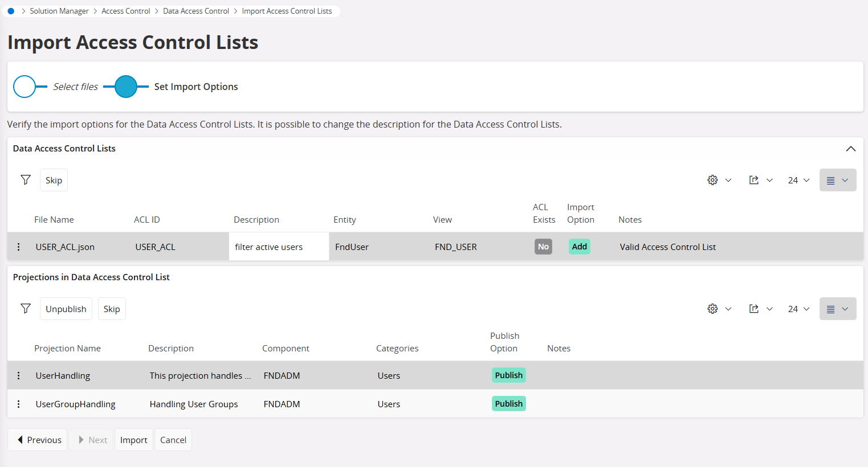Sort by File Name column
The height and width of the screenshot is (467, 868).
(54, 220)
